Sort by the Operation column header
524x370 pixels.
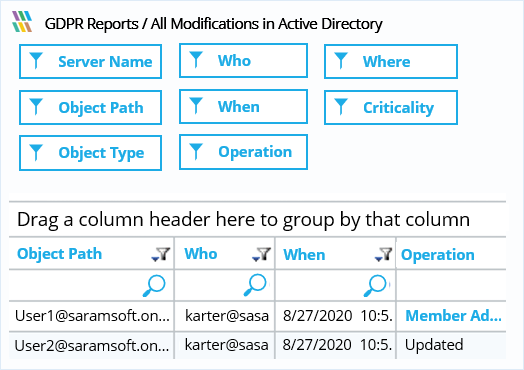pyautogui.click(x=438, y=255)
